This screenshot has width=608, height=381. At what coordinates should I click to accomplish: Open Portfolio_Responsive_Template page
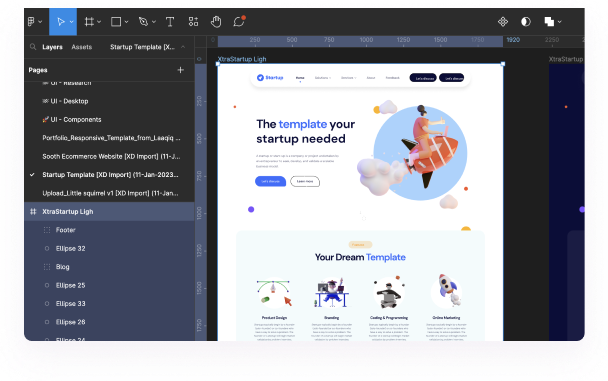tap(109, 138)
